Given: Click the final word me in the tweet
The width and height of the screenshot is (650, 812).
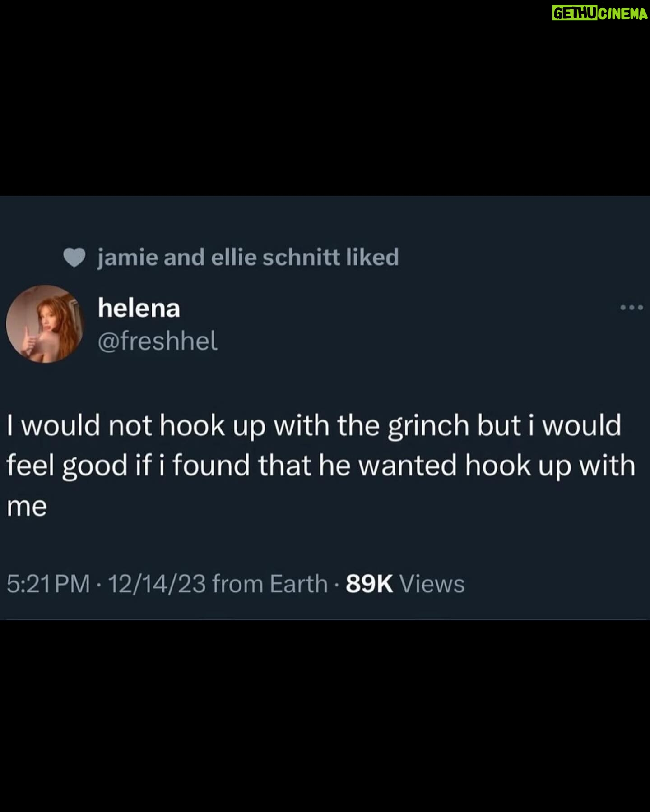Looking at the screenshot, I should pos(27,507).
